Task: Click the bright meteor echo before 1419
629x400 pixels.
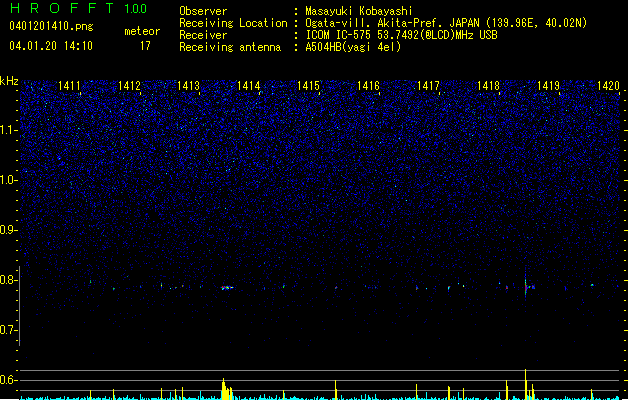Action: (x=526, y=286)
